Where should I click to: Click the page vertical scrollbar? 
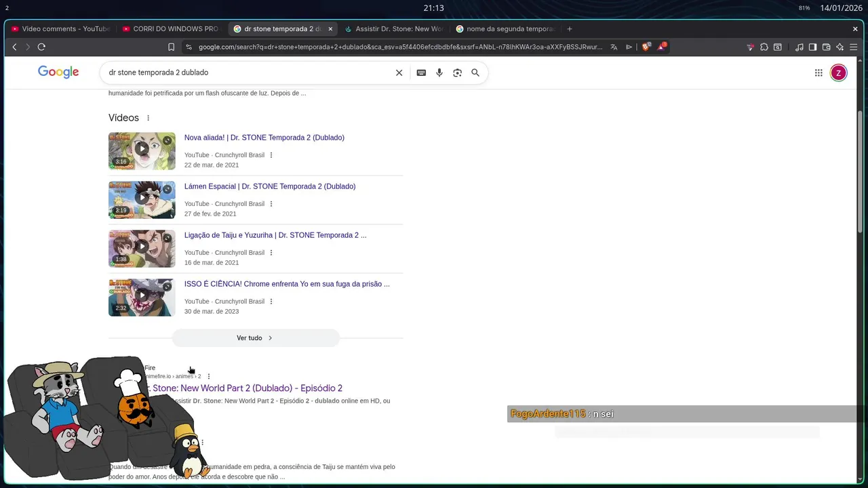point(860,172)
